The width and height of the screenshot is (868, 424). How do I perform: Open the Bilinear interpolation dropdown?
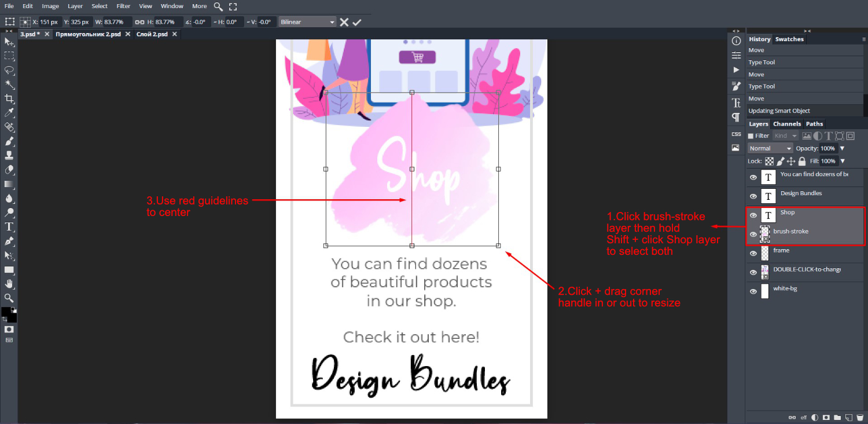click(307, 22)
